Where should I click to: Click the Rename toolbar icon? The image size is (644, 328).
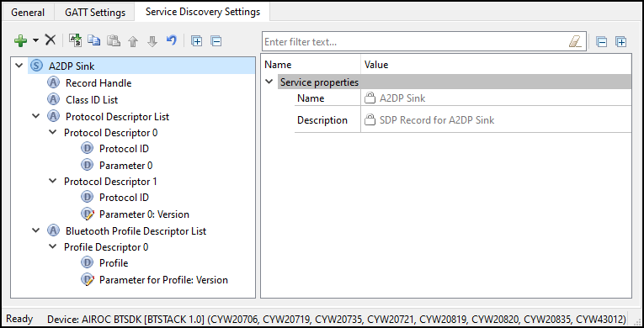[x=75, y=40]
